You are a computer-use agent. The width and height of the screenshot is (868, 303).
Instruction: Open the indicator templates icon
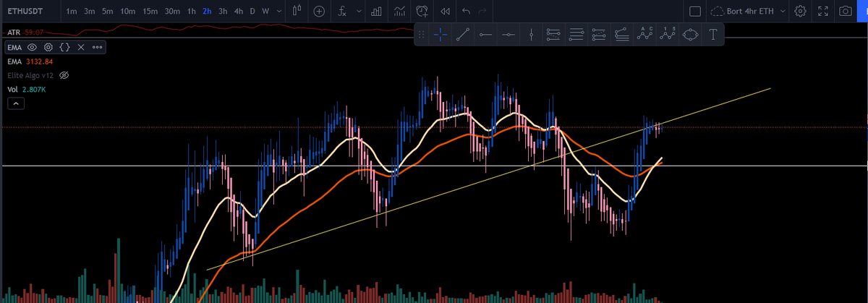(x=399, y=11)
